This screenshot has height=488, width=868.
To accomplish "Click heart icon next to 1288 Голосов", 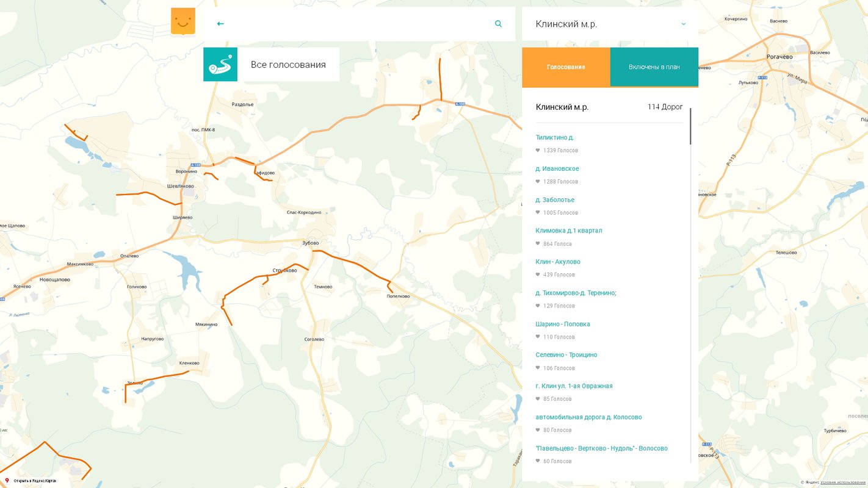I will pos(538,181).
